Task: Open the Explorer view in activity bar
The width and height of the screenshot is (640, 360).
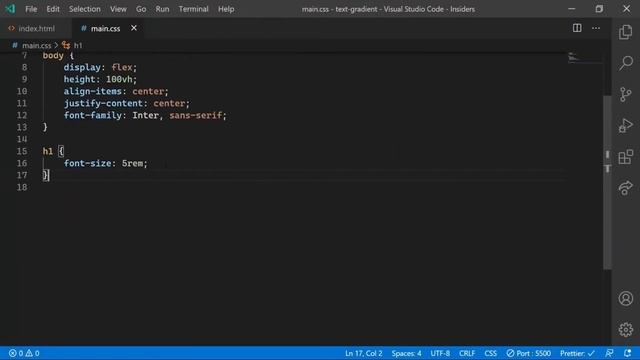Action: (x=625, y=32)
